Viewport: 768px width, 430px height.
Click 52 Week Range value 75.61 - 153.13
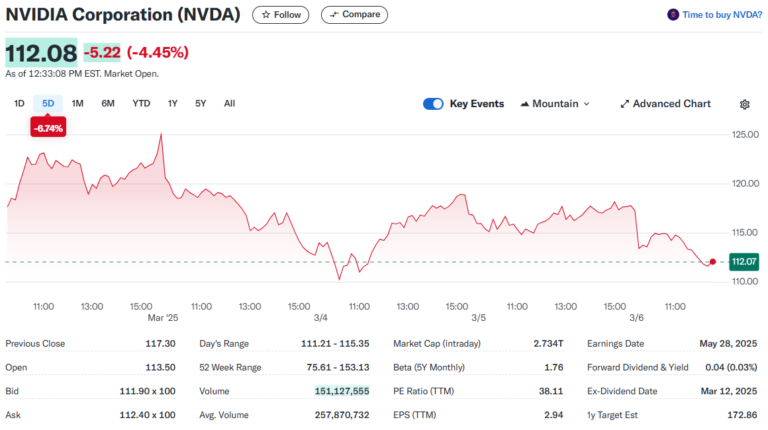click(x=338, y=367)
